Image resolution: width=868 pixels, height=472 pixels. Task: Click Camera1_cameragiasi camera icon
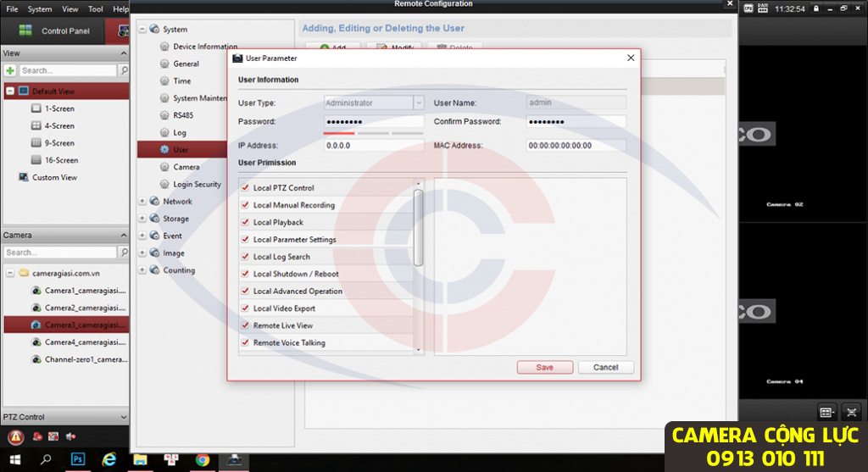36,291
